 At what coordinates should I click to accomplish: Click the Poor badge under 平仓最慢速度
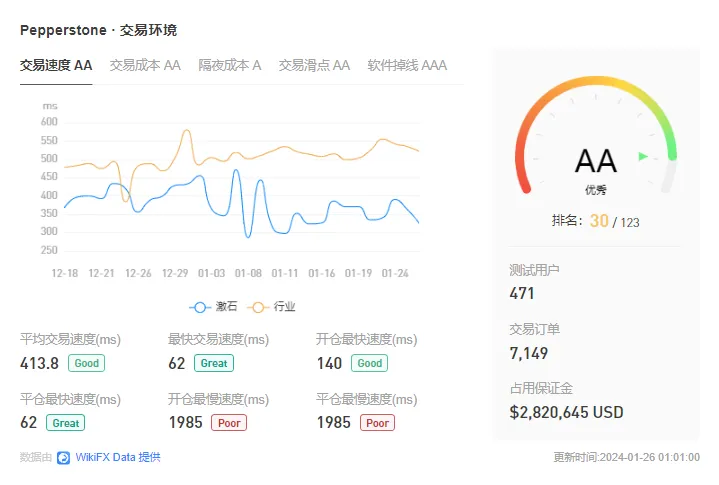point(377,423)
